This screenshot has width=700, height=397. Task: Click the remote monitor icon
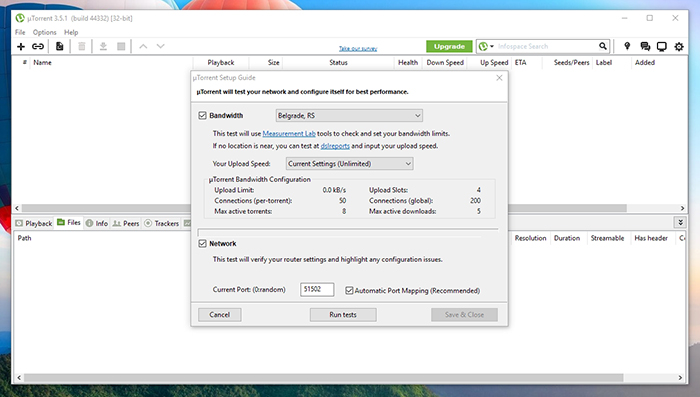662,46
